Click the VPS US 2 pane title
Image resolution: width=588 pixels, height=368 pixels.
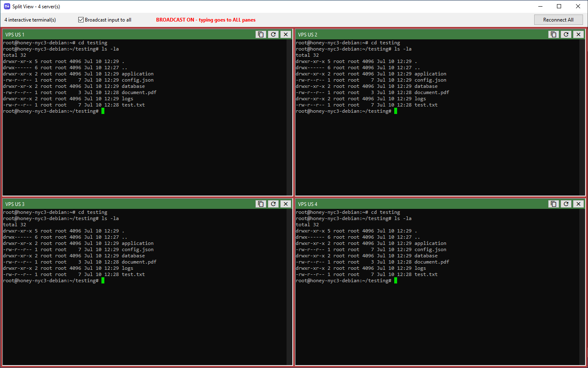(x=308, y=35)
